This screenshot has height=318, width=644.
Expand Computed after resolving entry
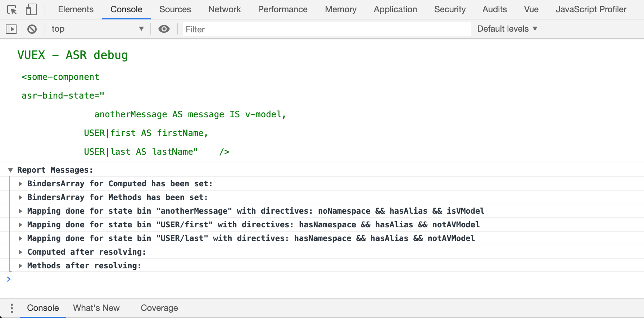click(21, 252)
